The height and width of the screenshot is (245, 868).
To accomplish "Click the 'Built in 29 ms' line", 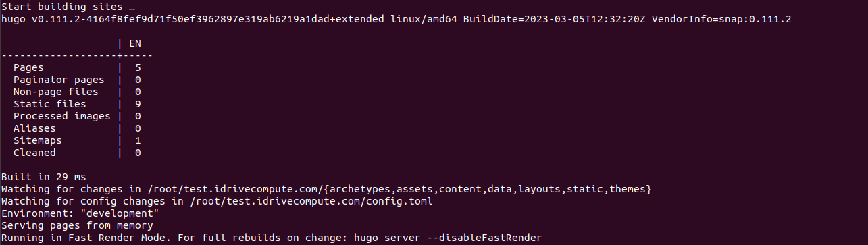I will (x=44, y=177).
